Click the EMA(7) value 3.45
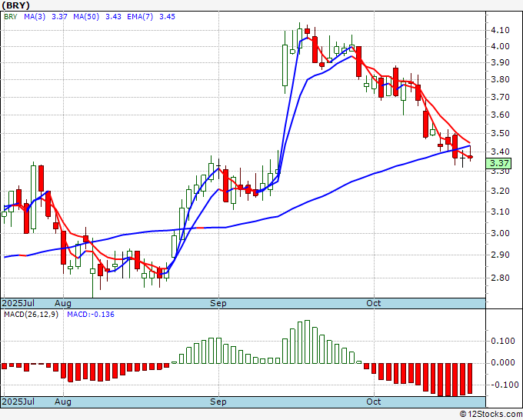 click(x=167, y=17)
